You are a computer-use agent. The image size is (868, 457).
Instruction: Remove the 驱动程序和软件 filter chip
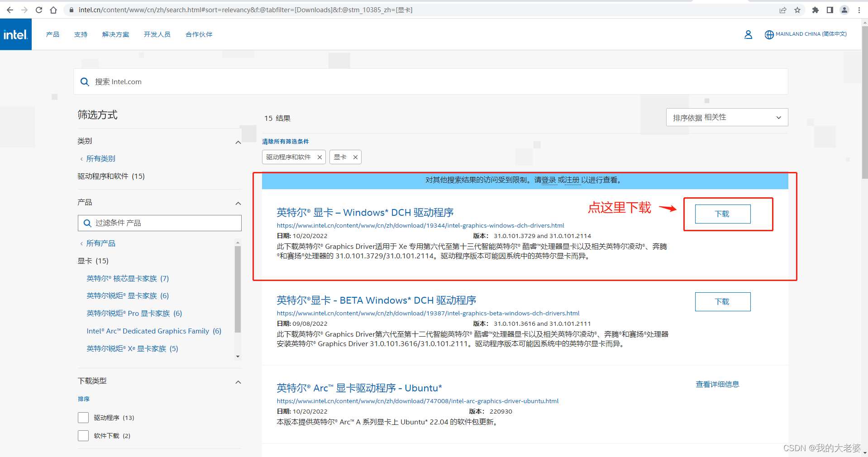click(x=320, y=157)
